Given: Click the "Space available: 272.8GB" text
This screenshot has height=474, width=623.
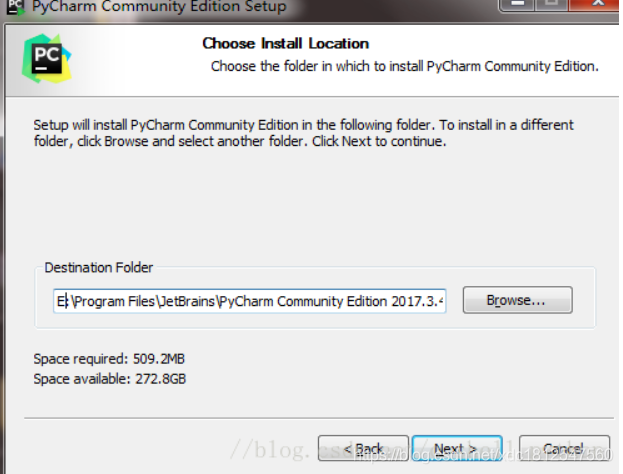Looking at the screenshot, I should click(x=110, y=379).
